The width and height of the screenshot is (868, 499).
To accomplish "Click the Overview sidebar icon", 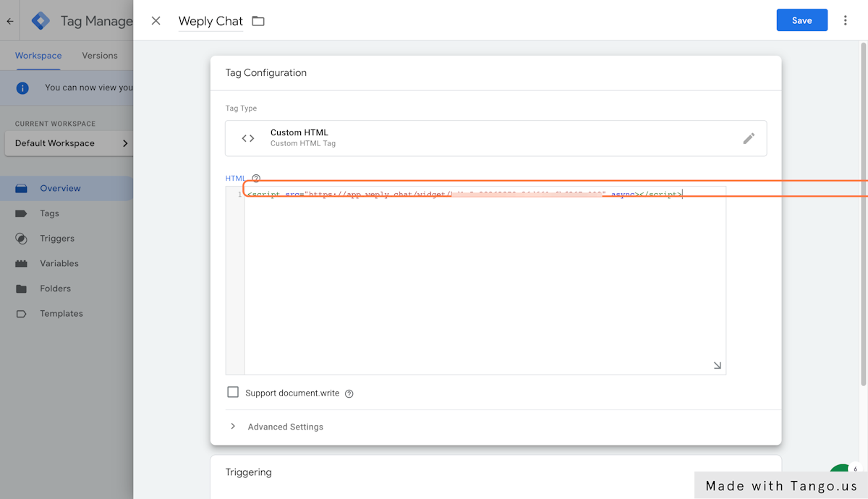I will click(21, 188).
